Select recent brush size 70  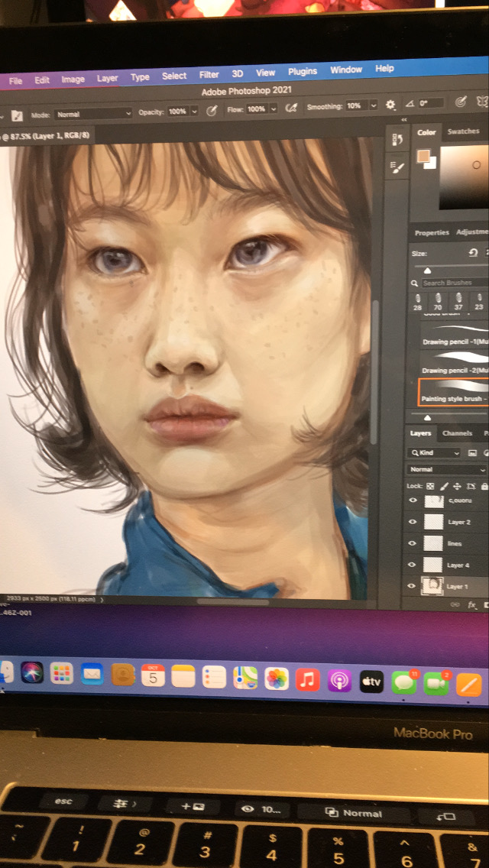(x=438, y=301)
